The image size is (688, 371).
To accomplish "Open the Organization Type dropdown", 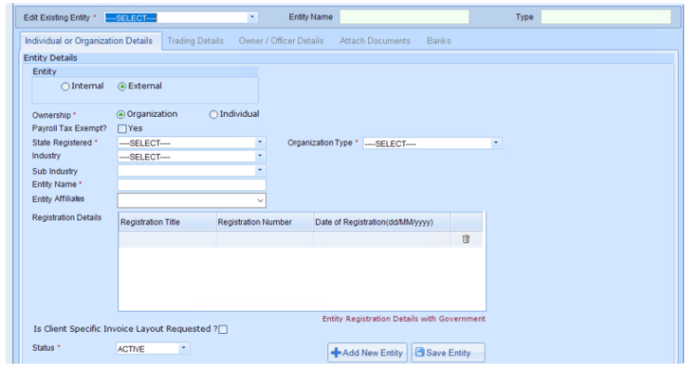I will 496,143.
